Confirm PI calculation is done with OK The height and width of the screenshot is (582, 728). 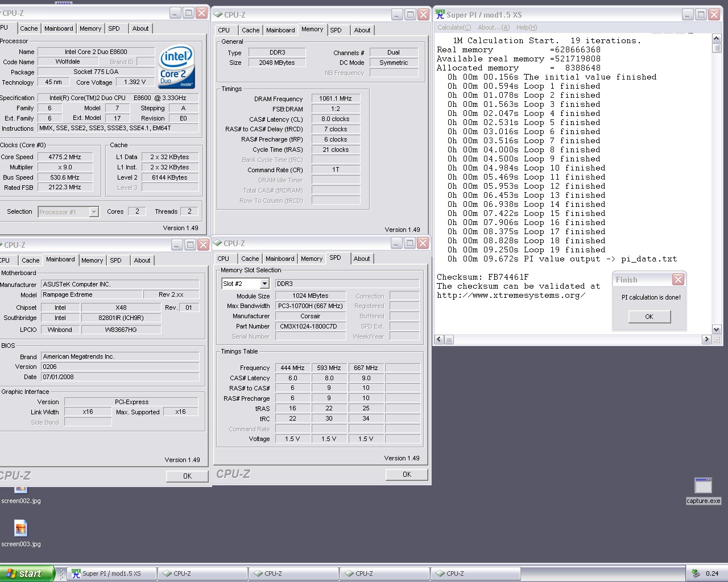[x=649, y=317]
